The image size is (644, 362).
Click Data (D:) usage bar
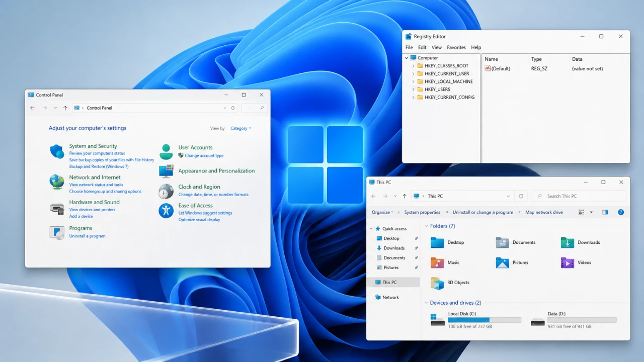pyautogui.click(x=582, y=320)
